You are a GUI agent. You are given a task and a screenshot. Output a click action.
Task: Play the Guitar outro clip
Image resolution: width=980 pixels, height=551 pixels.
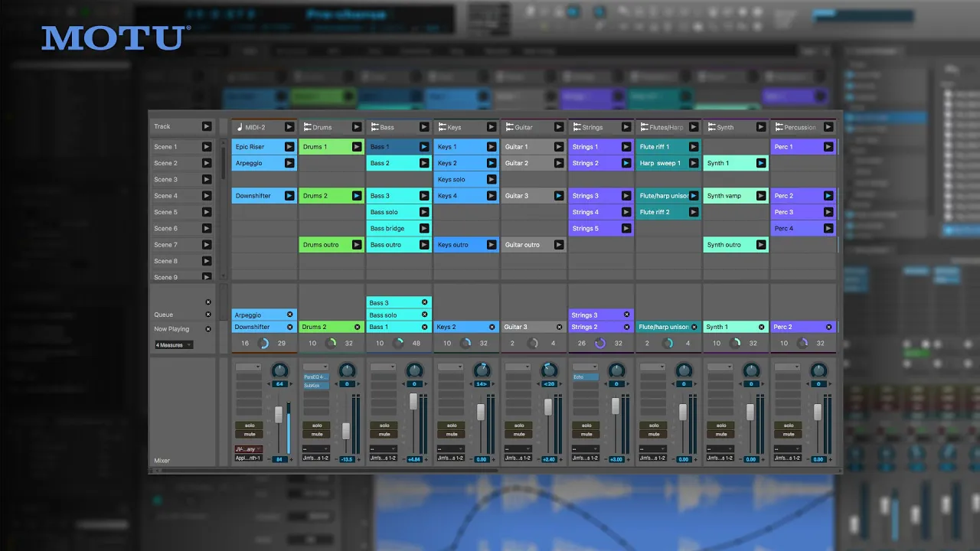tap(559, 245)
